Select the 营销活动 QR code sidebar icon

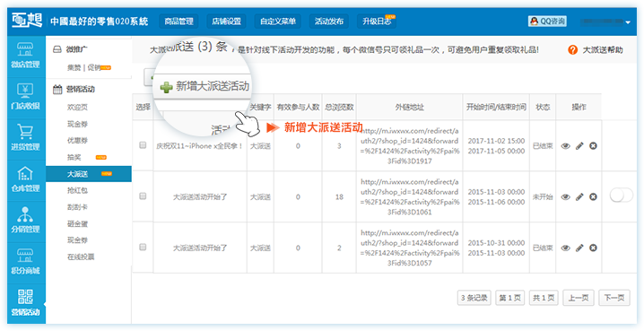coord(26,297)
